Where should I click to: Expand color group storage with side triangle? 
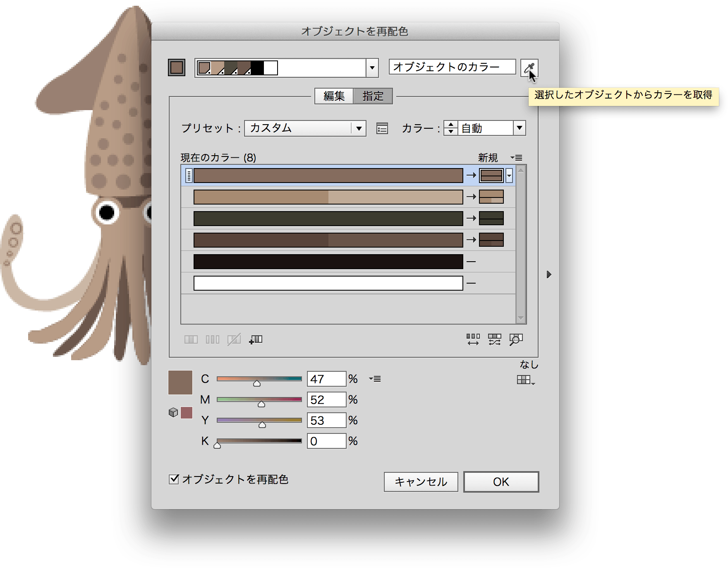(549, 274)
